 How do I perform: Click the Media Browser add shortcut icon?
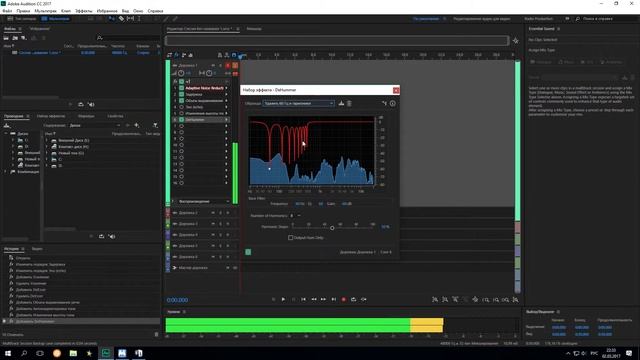[137, 125]
